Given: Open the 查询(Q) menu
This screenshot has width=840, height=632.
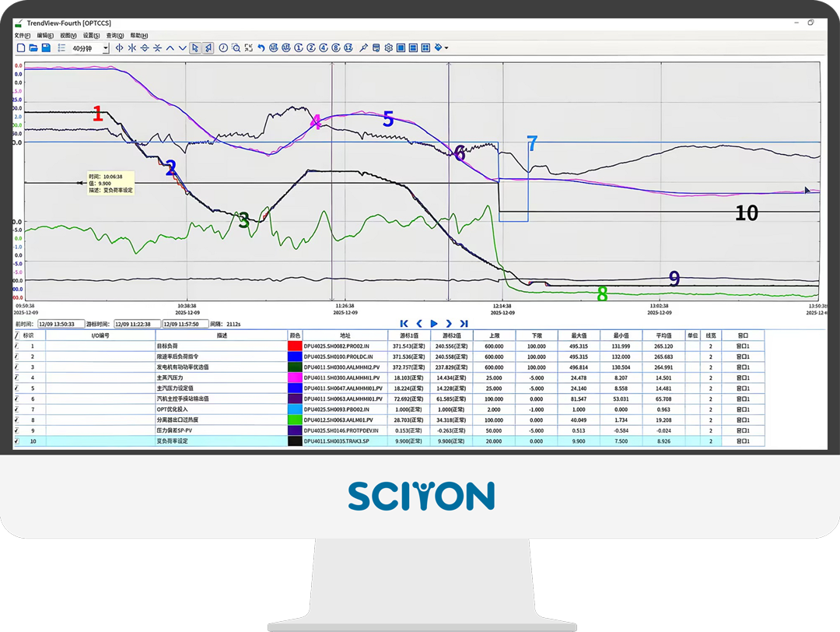Looking at the screenshot, I should [x=115, y=35].
